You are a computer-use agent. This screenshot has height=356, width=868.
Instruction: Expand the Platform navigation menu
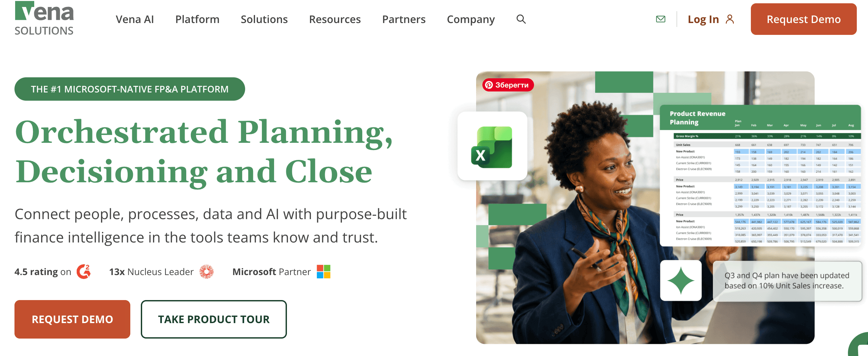197,19
